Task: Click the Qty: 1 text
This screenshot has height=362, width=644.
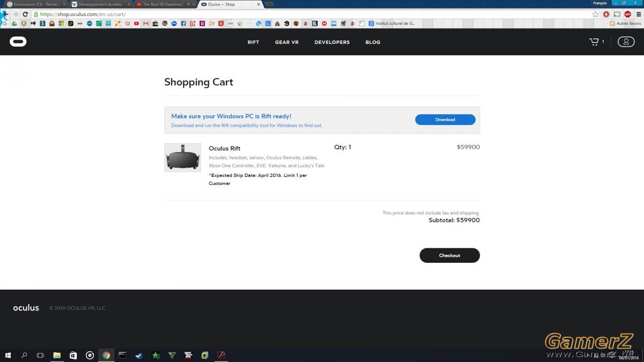Action: [x=343, y=147]
